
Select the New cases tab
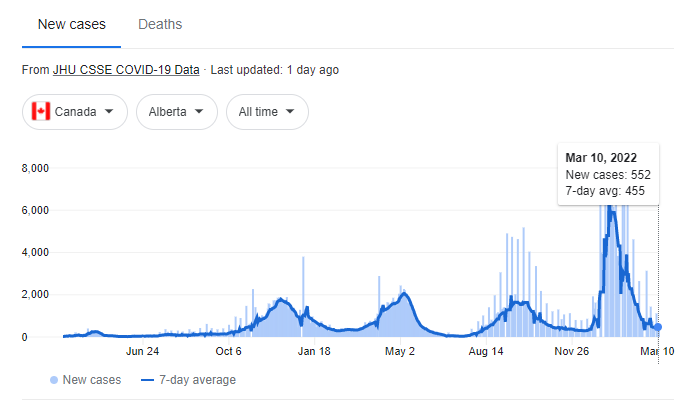[71, 24]
